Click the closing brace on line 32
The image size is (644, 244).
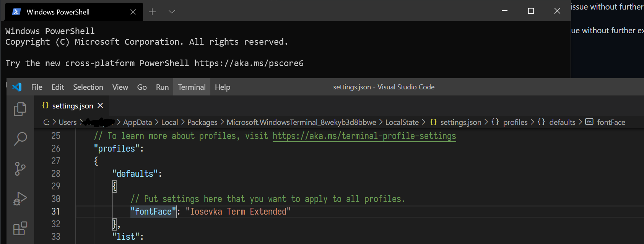click(114, 224)
